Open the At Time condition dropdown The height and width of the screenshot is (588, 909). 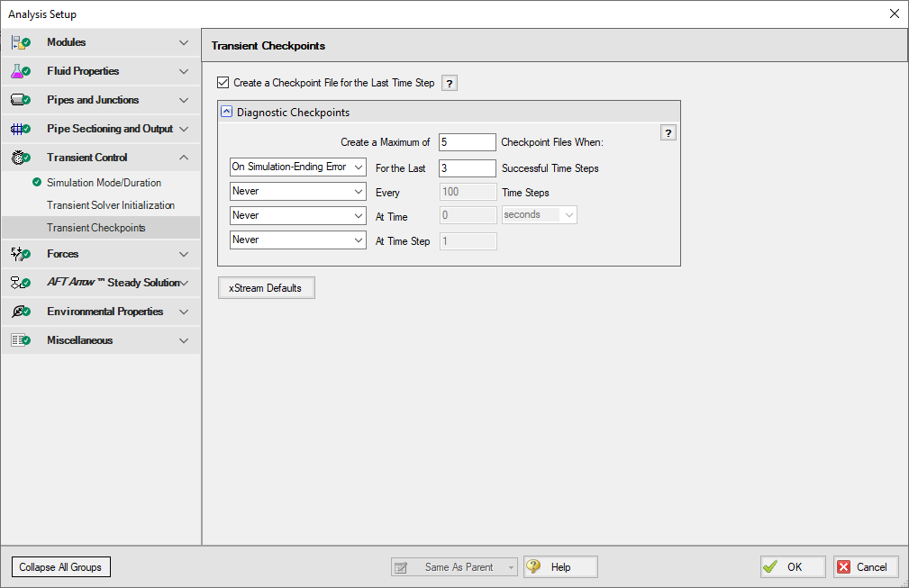(x=298, y=215)
